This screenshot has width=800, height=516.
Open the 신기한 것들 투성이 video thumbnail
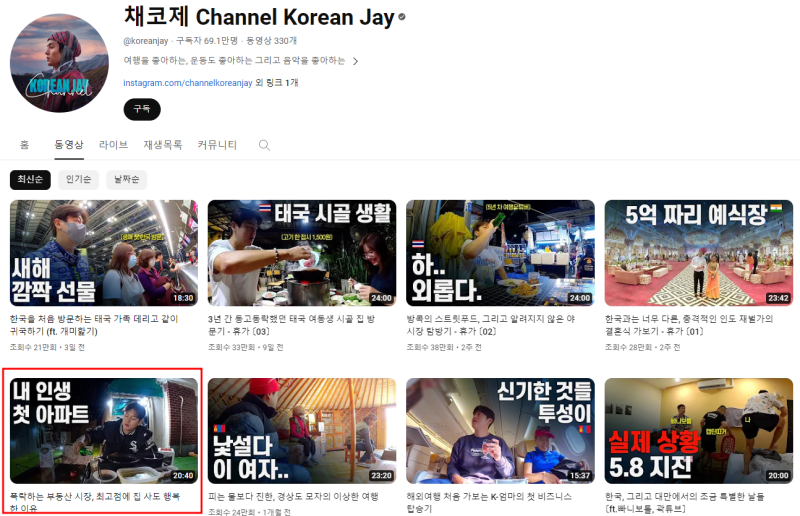500,431
